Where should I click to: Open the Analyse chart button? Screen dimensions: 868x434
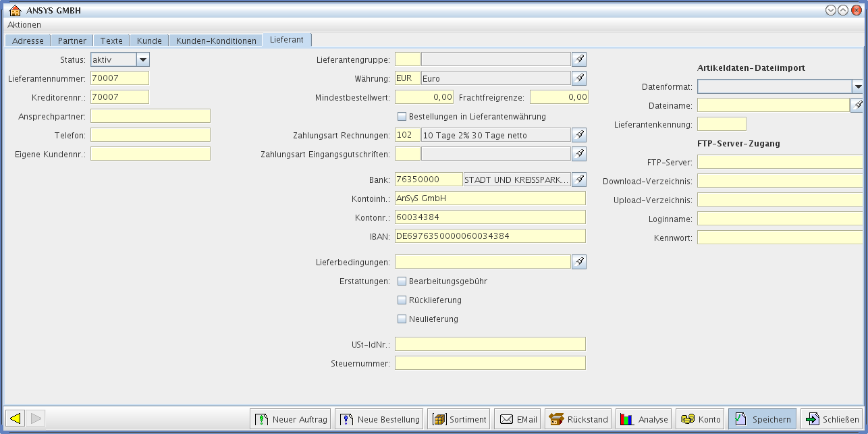643,419
